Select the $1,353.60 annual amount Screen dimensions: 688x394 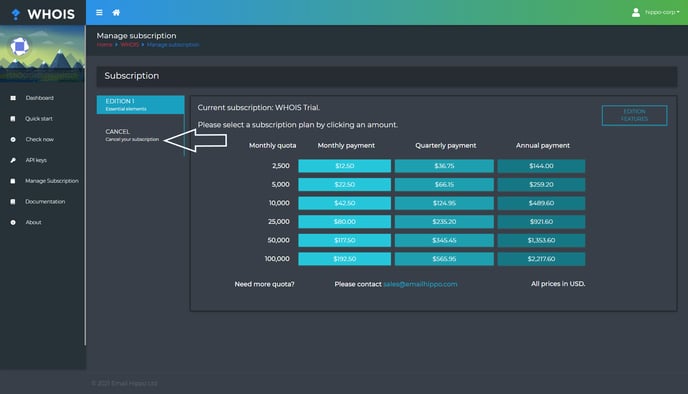tap(541, 240)
